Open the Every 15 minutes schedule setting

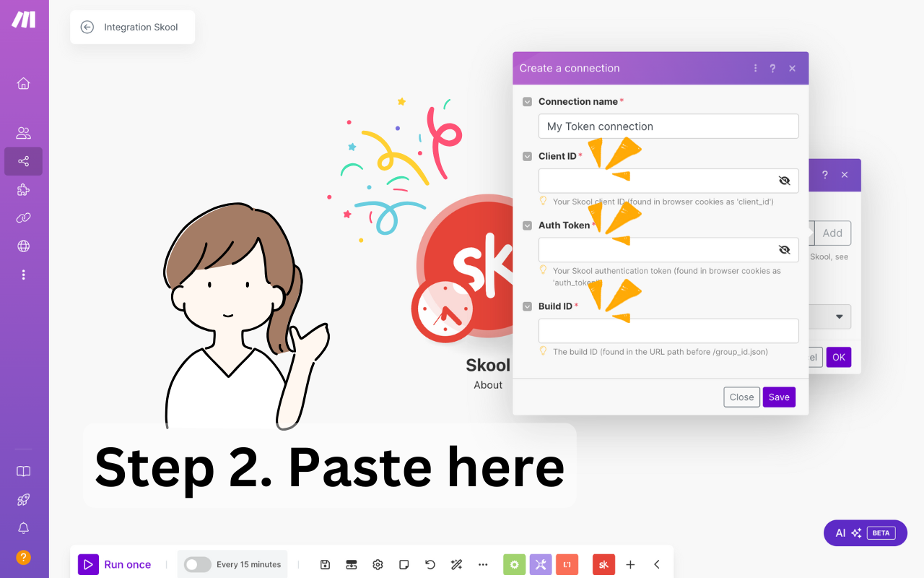(x=249, y=564)
